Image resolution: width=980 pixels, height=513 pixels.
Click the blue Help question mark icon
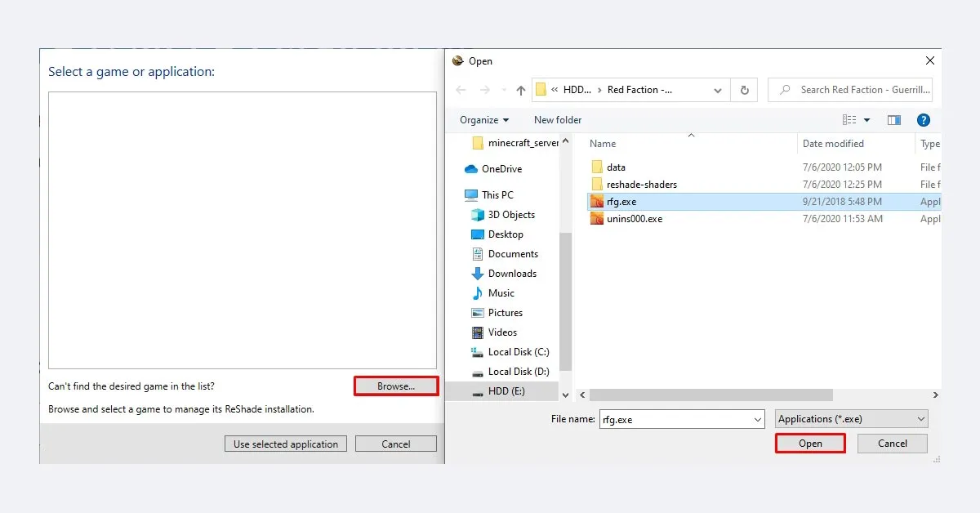pos(924,119)
